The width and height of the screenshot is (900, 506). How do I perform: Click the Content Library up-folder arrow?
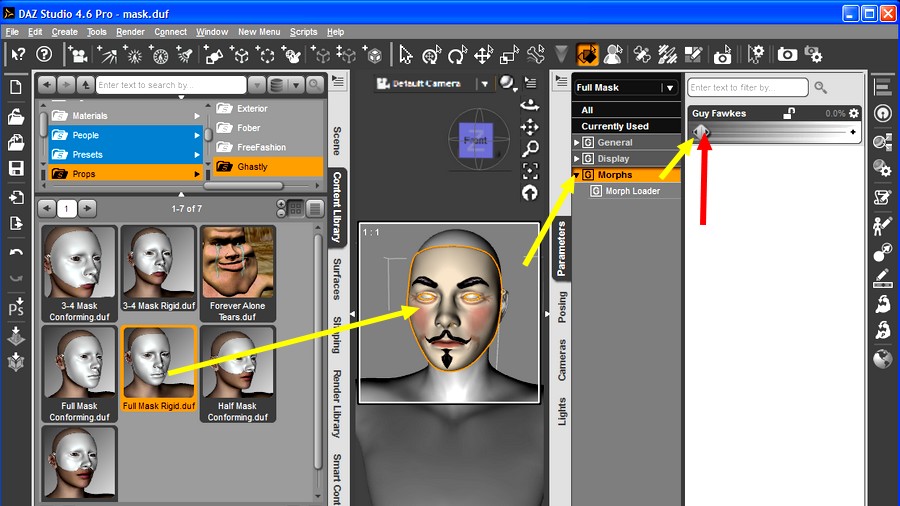pyautogui.click(x=86, y=85)
